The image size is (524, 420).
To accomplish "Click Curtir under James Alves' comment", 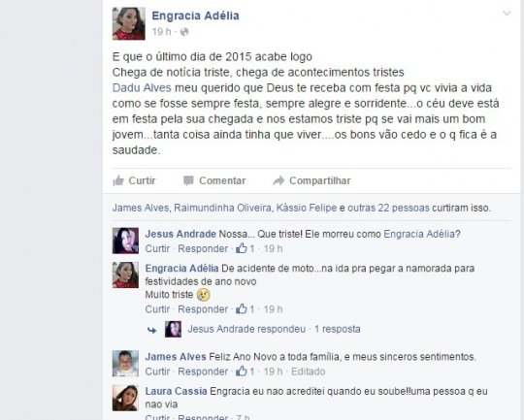I will (157, 372).
